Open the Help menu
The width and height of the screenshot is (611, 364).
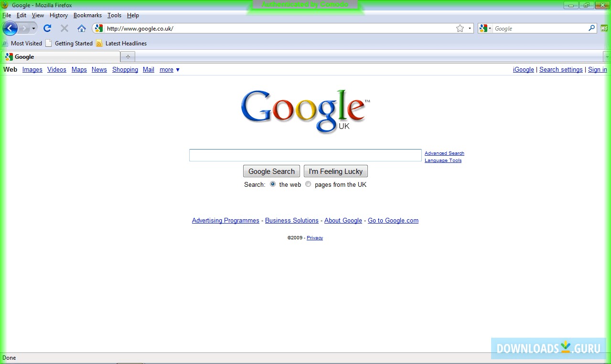pos(133,15)
